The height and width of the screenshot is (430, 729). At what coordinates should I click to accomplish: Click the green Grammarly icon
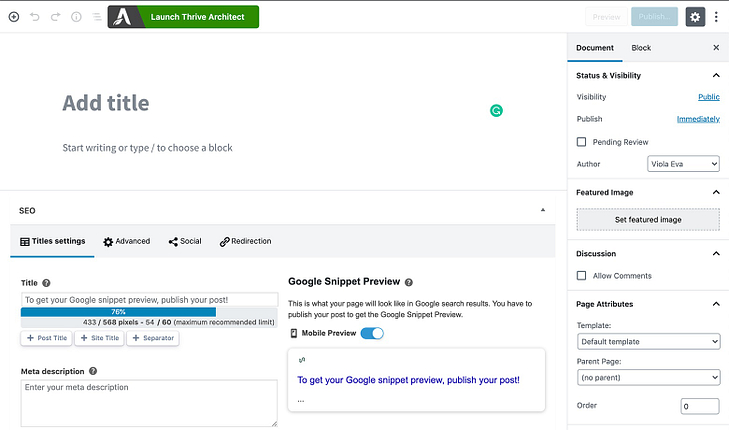click(496, 111)
